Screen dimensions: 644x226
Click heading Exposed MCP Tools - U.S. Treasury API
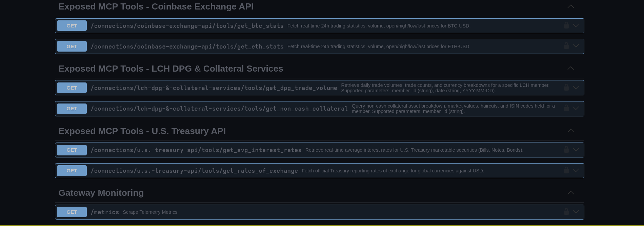pyautogui.click(x=142, y=131)
